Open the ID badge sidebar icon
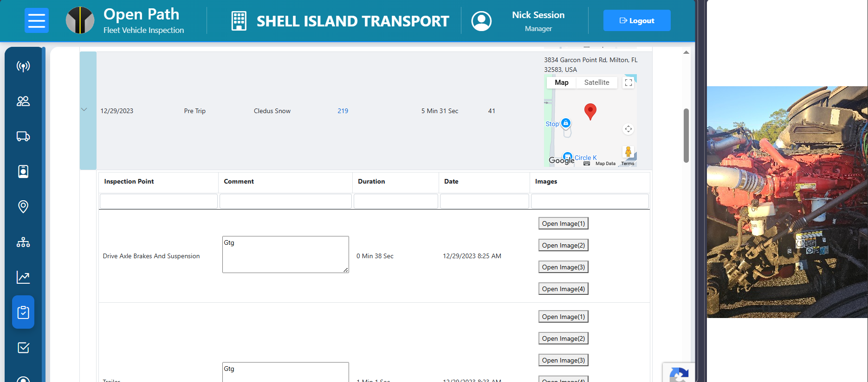 [23, 172]
